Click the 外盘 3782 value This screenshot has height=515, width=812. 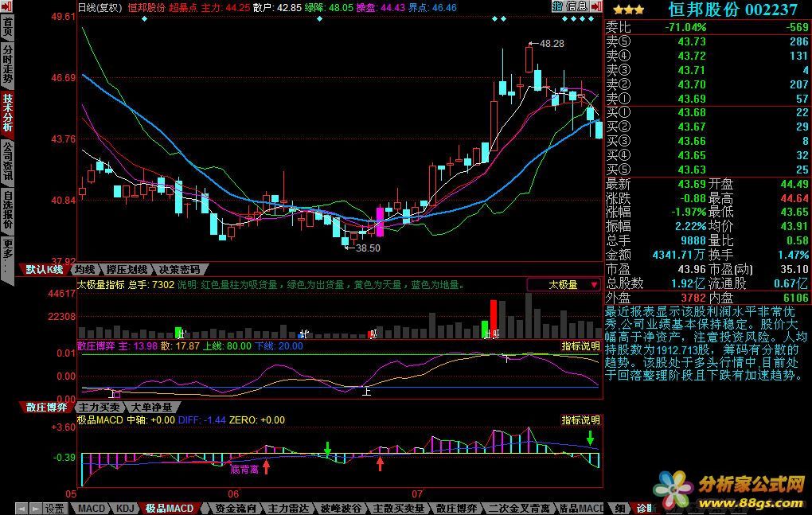[x=693, y=298]
